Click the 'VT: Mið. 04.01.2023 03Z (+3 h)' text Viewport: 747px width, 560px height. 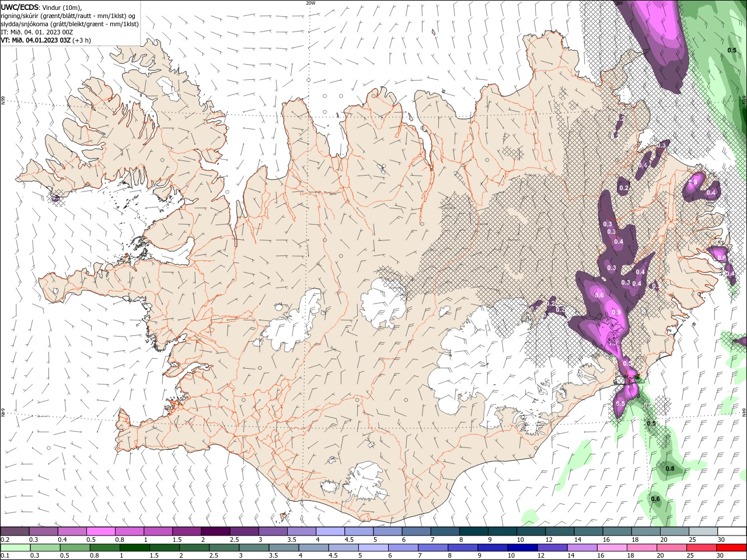point(46,40)
